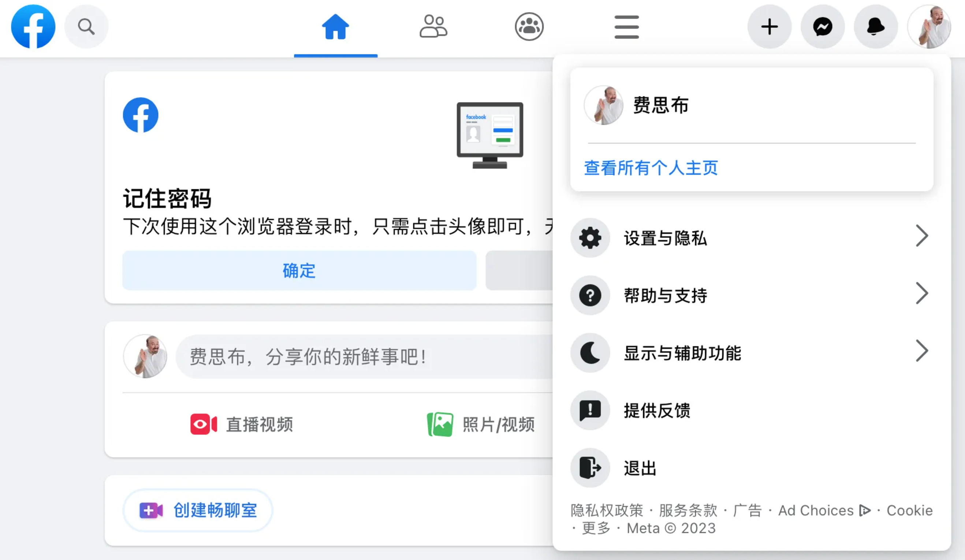
Task: Select 提供反馈 menu entry
Action: click(x=751, y=410)
